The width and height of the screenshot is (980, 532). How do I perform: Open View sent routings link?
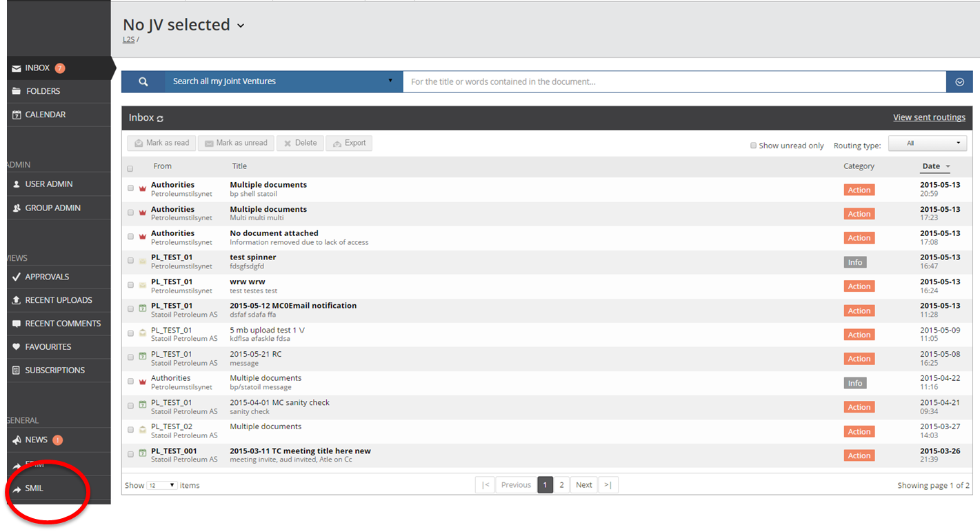[x=929, y=117]
